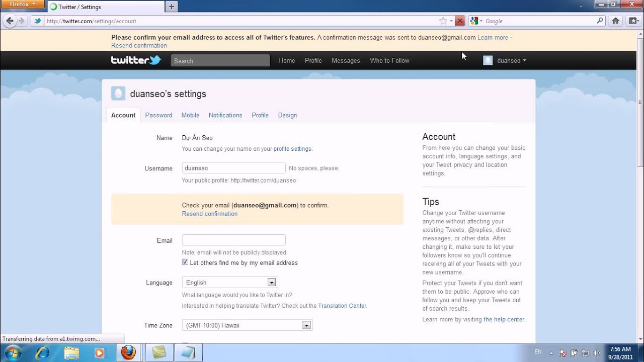This screenshot has height=362, width=644.
Task: Open the Windows Start orb
Action: [x=13, y=352]
